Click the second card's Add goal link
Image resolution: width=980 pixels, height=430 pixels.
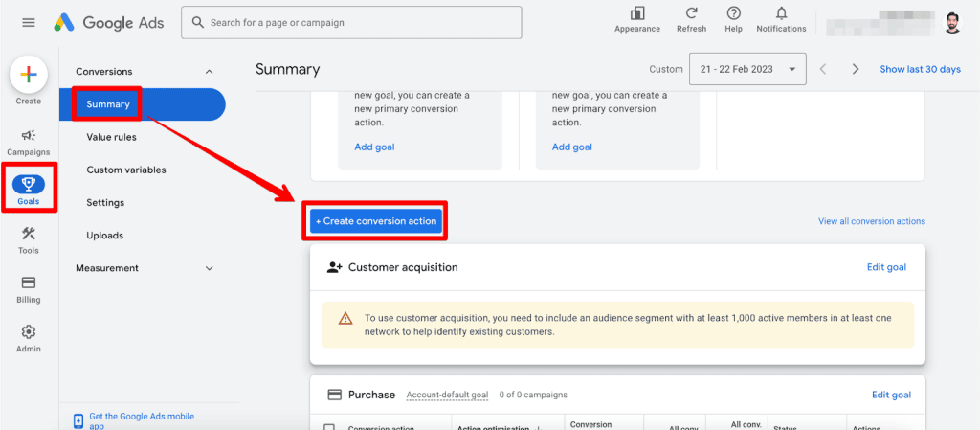tap(572, 147)
